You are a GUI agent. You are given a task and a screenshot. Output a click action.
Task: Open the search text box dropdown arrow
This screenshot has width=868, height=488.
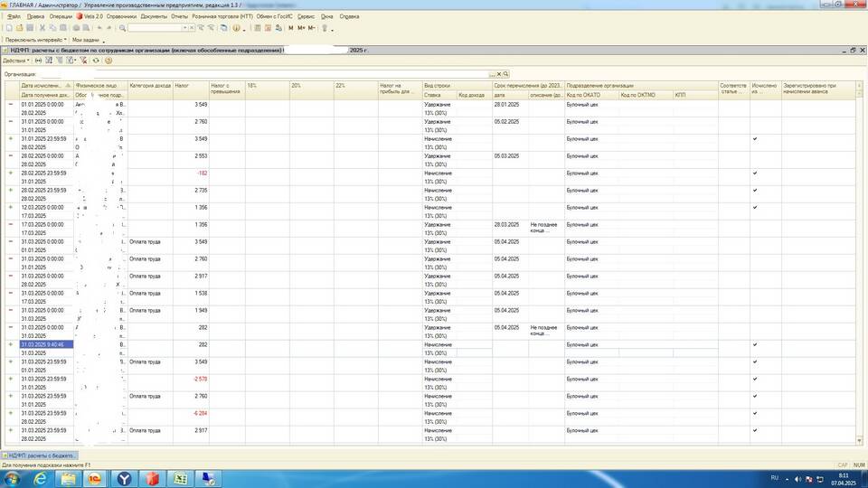click(x=184, y=28)
